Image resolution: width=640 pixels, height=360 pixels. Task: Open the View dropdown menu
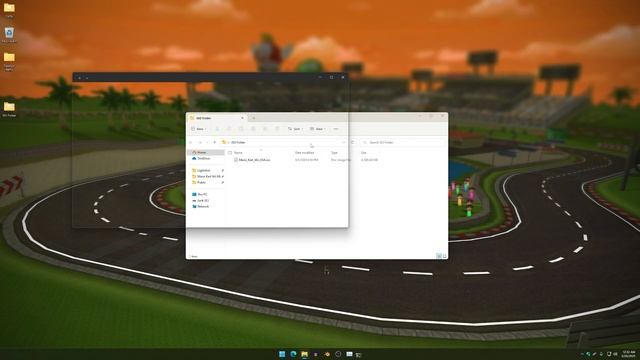pos(318,129)
